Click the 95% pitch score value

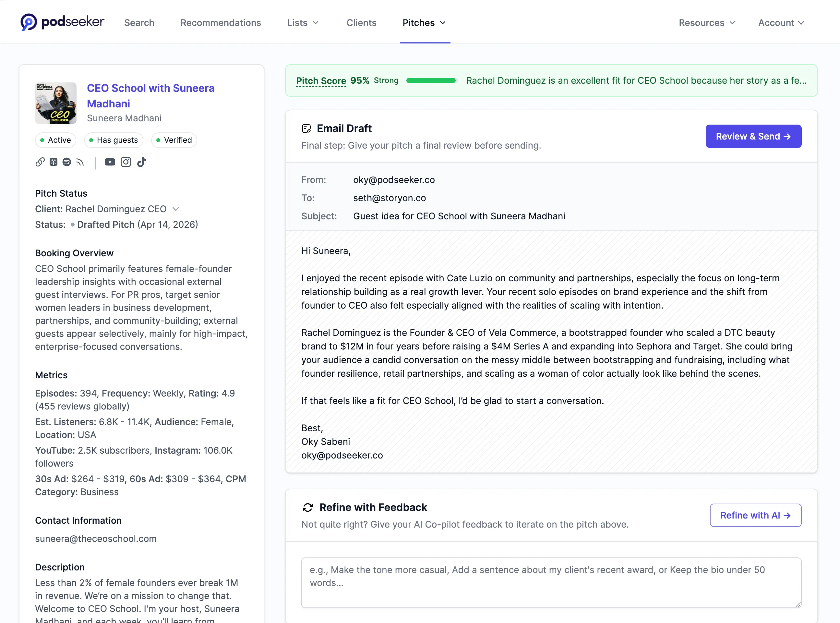[360, 80]
